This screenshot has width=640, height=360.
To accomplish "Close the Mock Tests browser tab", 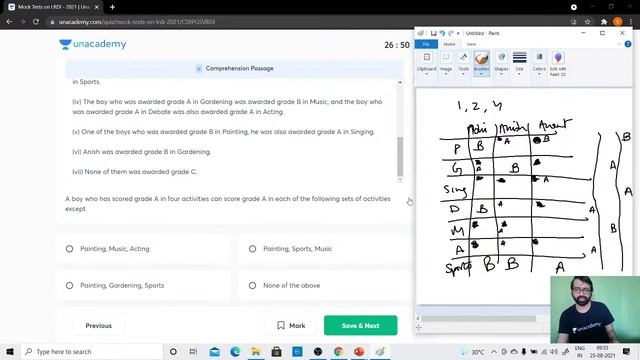I will coord(97,7).
